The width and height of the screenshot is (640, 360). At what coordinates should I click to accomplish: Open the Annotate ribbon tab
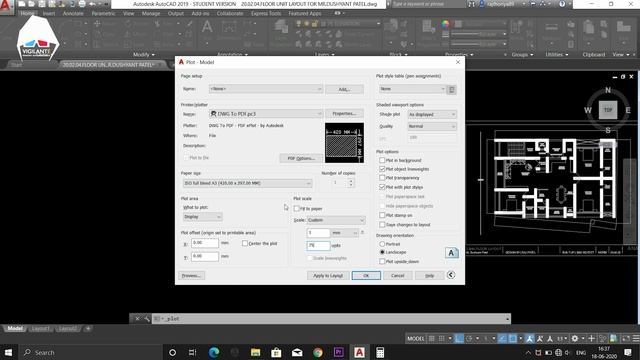click(x=73, y=13)
